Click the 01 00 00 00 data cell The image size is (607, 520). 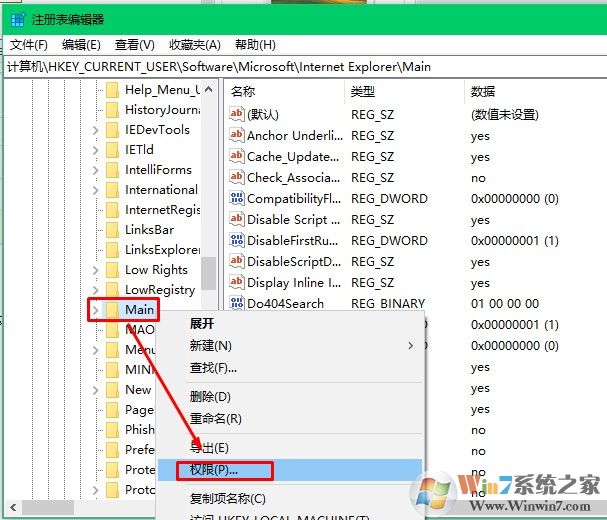pyautogui.click(x=505, y=304)
